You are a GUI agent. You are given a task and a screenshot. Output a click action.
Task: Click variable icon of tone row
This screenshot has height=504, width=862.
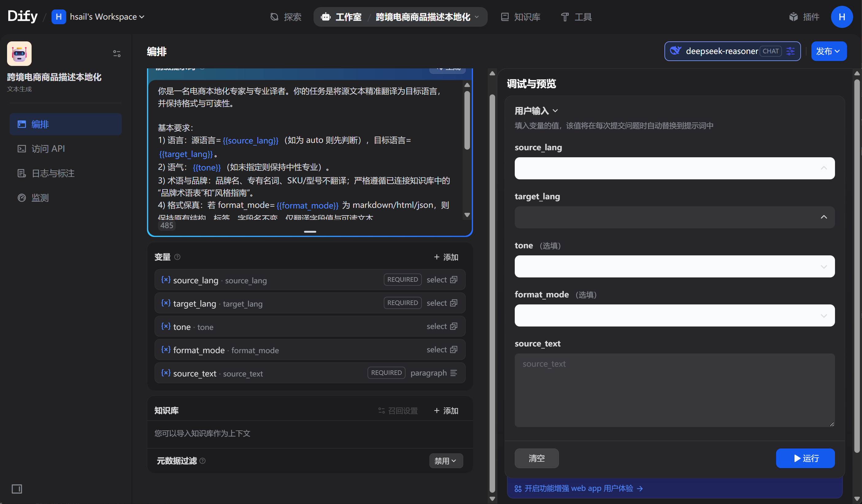[166, 326]
